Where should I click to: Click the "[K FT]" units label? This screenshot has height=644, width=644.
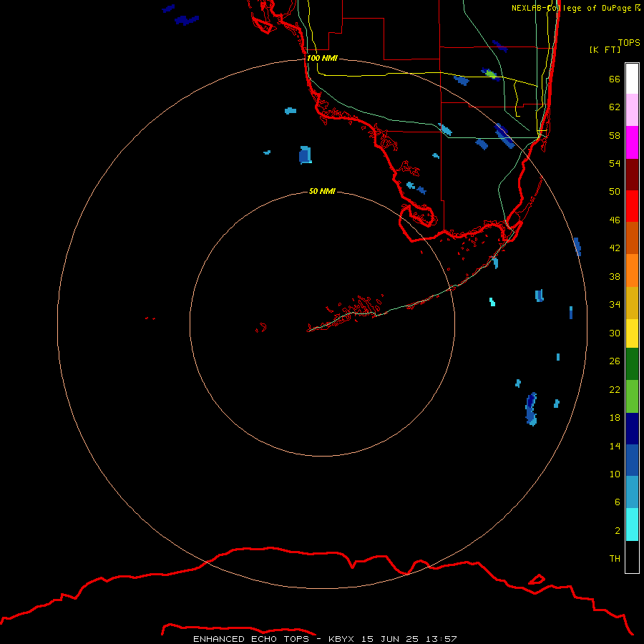click(605, 49)
